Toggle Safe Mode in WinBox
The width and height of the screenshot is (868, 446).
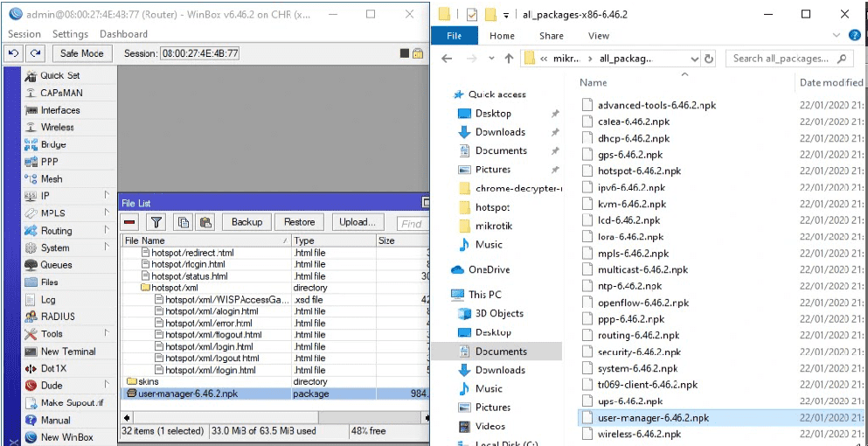click(x=81, y=53)
